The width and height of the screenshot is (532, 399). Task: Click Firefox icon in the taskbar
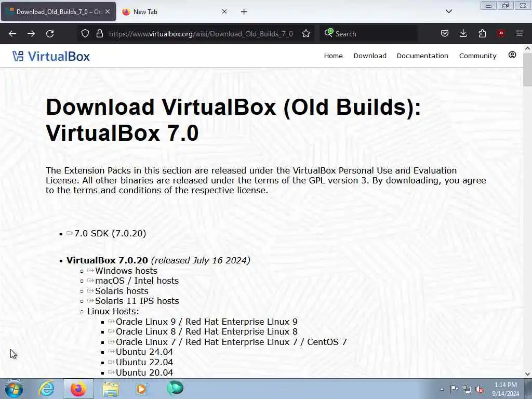pyautogui.click(x=78, y=389)
